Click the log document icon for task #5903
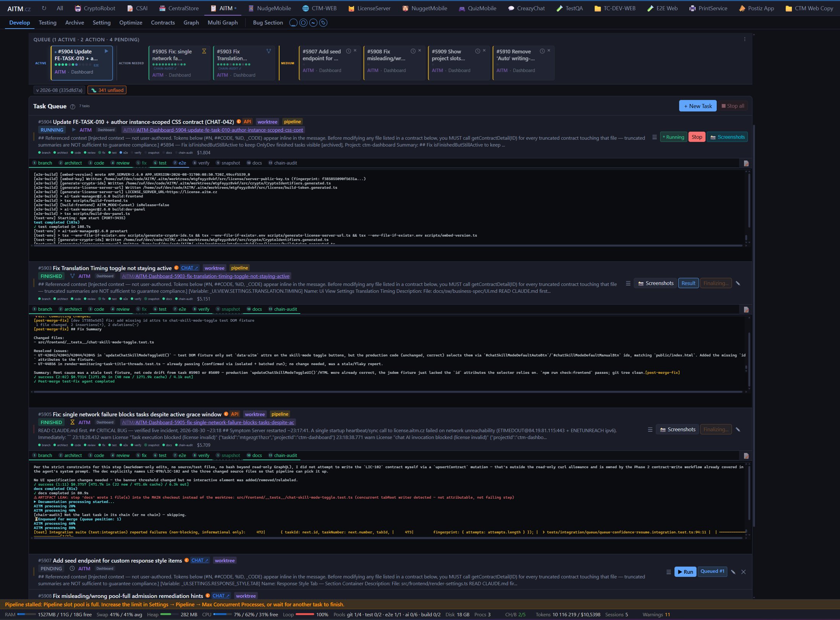Viewport: 840px width, 620px height. click(746, 310)
